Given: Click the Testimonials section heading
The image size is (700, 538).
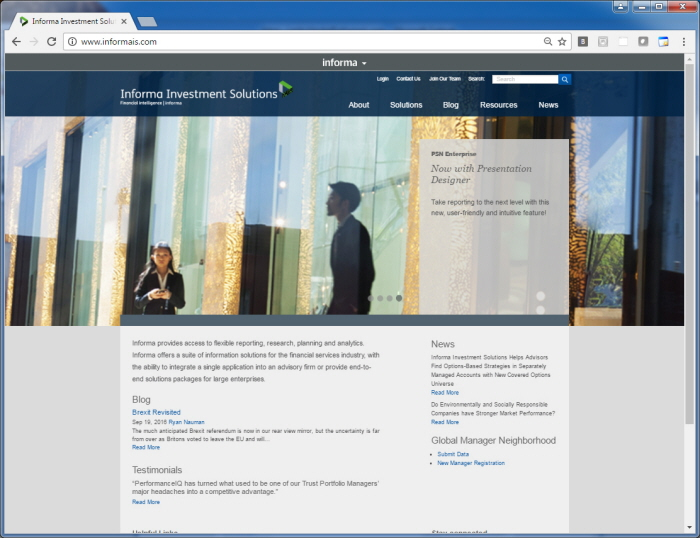Looking at the screenshot, I should pos(157,470).
